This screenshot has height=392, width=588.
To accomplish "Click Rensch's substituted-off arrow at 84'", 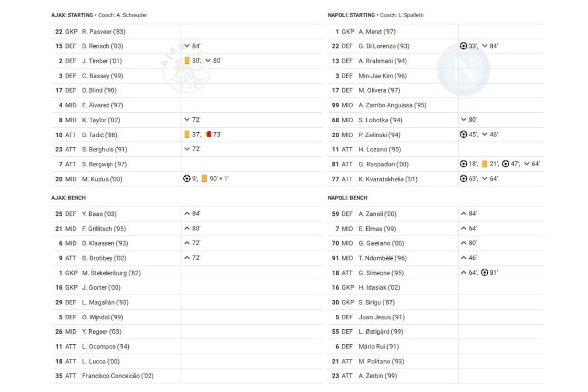I will (x=187, y=46).
